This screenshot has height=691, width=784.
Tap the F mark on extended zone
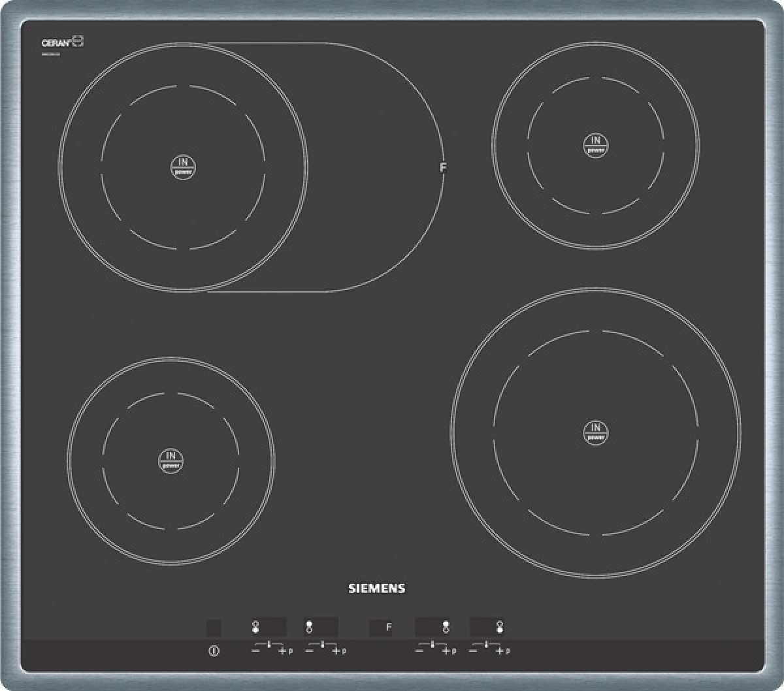tap(443, 168)
